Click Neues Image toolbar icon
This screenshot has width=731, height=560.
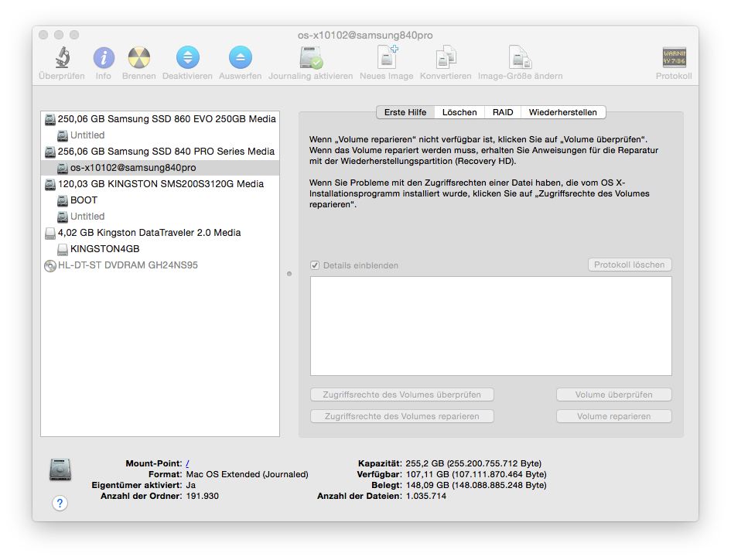[387, 58]
